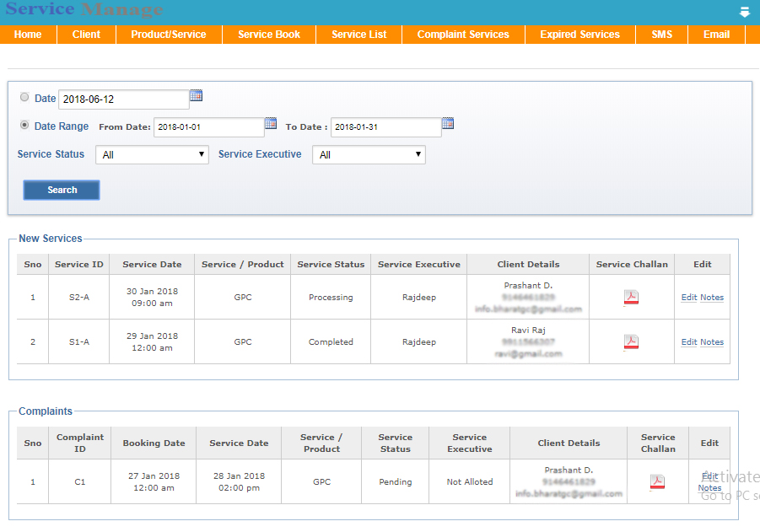The image size is (760, 532).
Task: Click the white download arrow in header
Action: pos(745,12)
